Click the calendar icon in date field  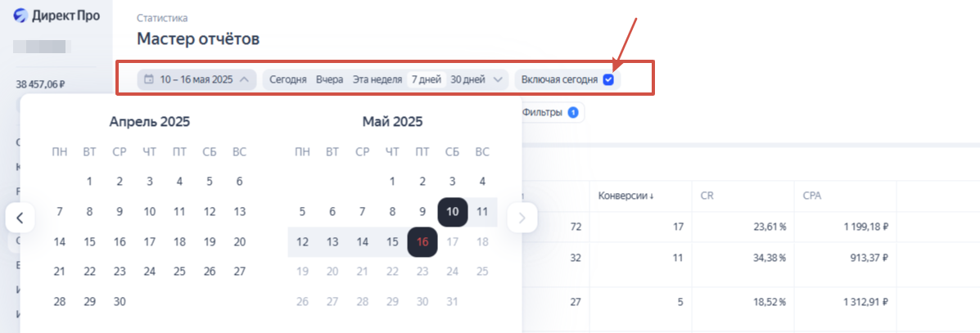coord(149,80)
